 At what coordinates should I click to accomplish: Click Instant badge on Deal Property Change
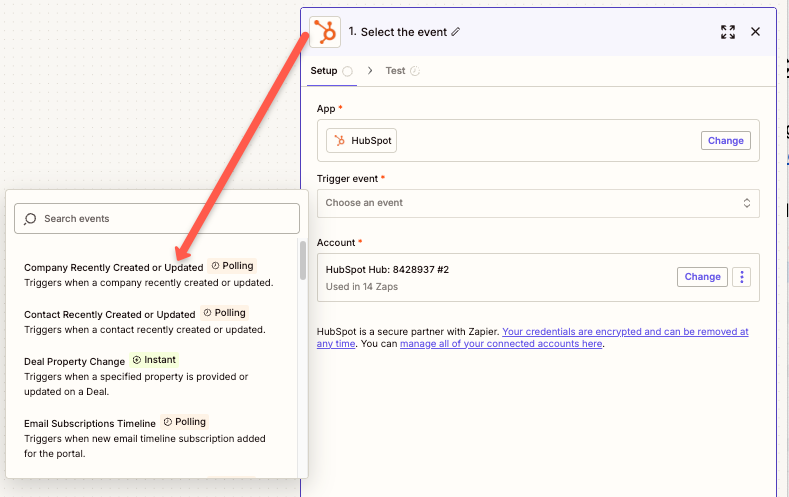point(154,360)
